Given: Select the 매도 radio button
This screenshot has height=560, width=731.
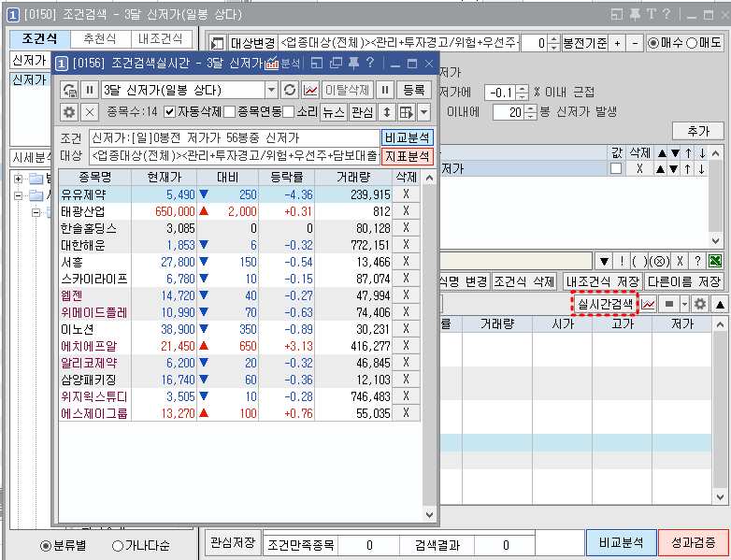Looking at the screenshot, I should pos(692,43).
